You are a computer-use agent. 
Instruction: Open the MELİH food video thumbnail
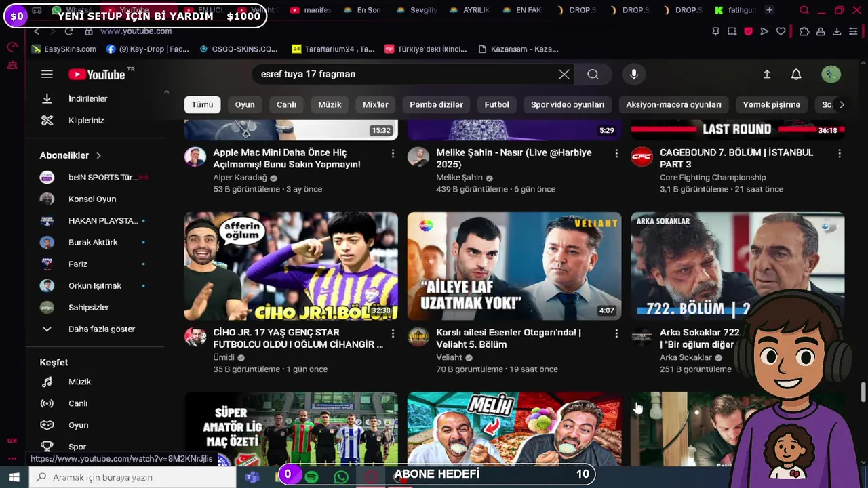point(514,428)
